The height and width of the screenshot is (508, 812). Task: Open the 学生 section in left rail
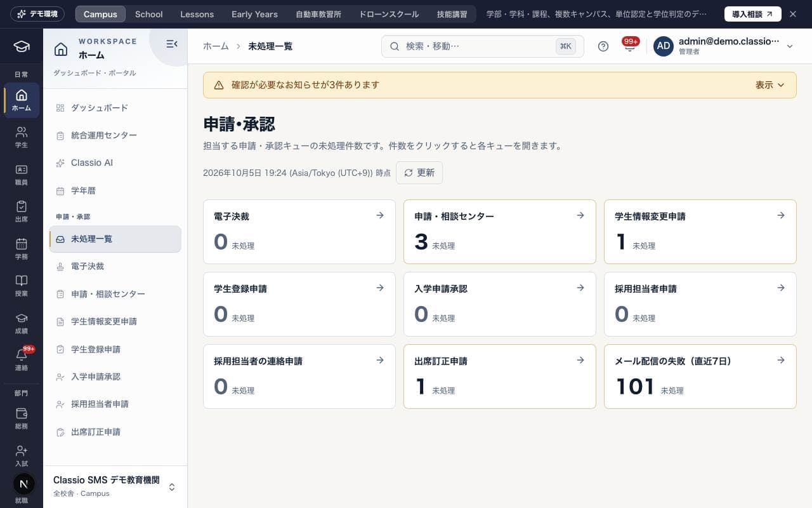[x=22, y=137]
